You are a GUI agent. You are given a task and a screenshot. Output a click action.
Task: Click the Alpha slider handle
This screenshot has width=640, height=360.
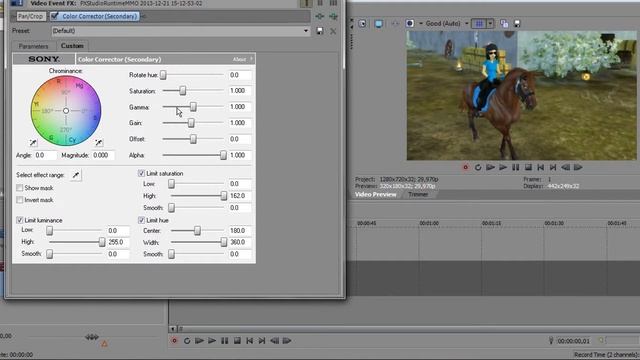223,155
